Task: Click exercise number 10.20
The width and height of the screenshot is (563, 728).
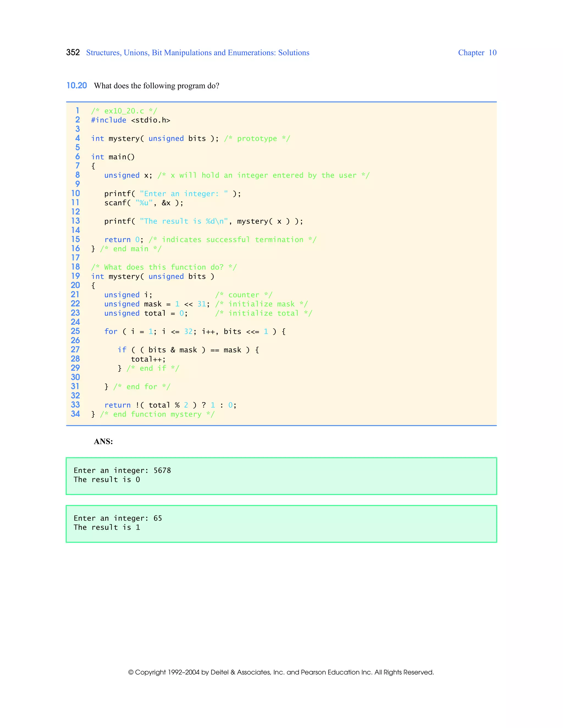Action: 77,86
